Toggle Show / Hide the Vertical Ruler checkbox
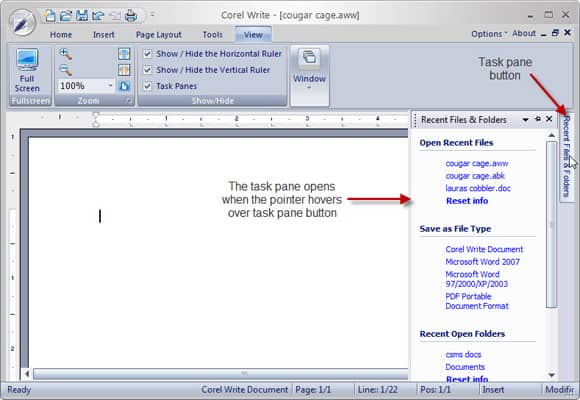Image resolution: width=580 pixels, height=400 pixels. [148, 70]
